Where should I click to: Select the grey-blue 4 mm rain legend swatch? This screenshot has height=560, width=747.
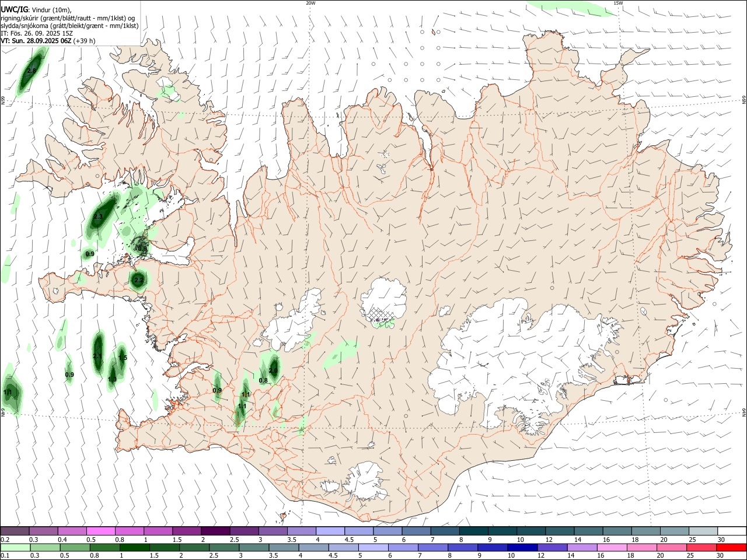point(313,547)
